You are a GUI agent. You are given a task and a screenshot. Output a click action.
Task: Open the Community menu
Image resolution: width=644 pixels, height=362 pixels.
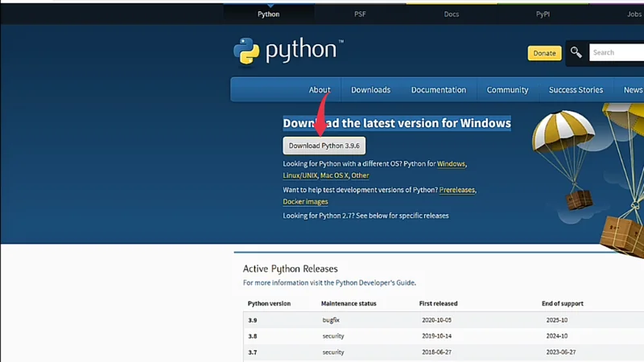(x=507, y=90)
